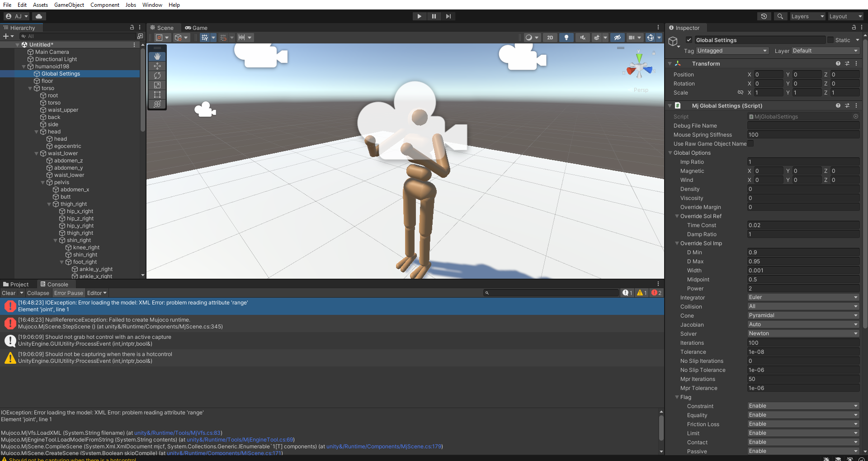This screenshot has width=868, height=461.
Task: Collapse the thigh_right hierarchy item
Action: click(49, 204)
